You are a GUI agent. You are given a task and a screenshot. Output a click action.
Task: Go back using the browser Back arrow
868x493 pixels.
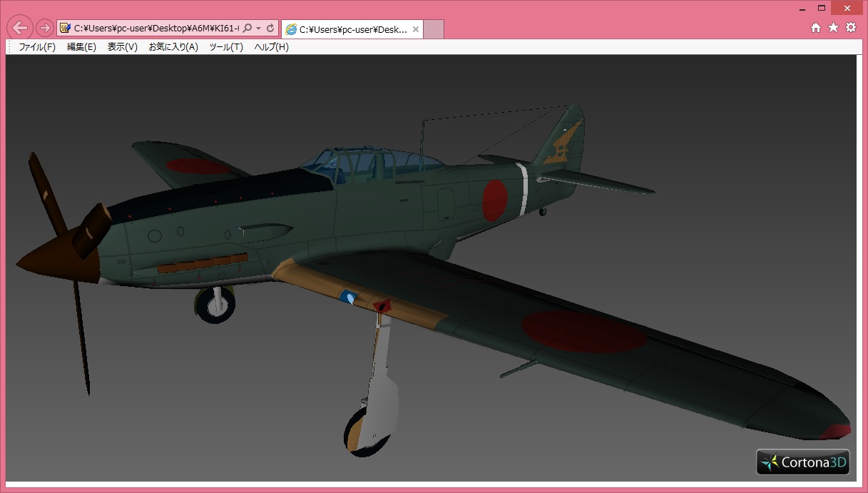pyautogui.click(x=20, y=28)
